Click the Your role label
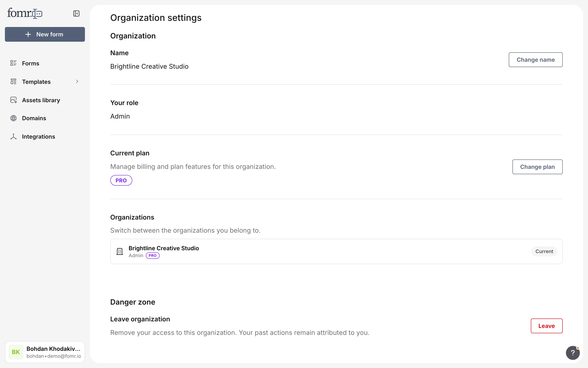 [x=124, y=103]
